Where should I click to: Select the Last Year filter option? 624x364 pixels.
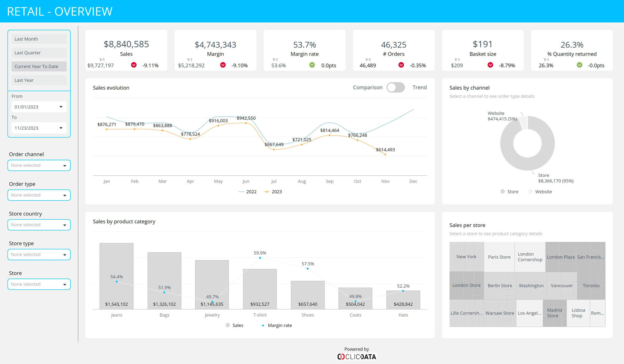[39, 80]
